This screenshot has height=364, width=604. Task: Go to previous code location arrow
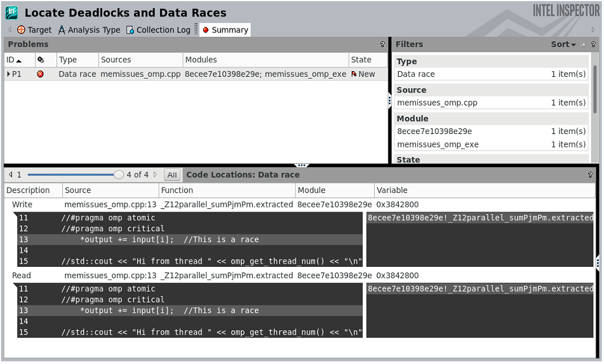click(10, 175)
